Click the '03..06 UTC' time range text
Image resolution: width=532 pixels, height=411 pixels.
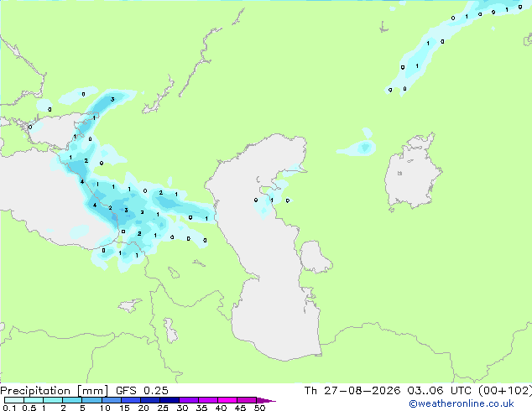440,391
